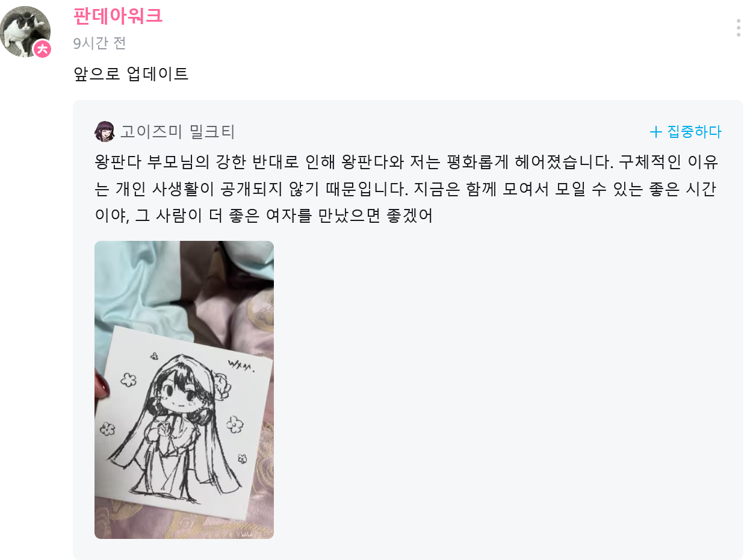
Task: Open the chibi drawing photo thumbnail
Action: (x=184, y=390)
